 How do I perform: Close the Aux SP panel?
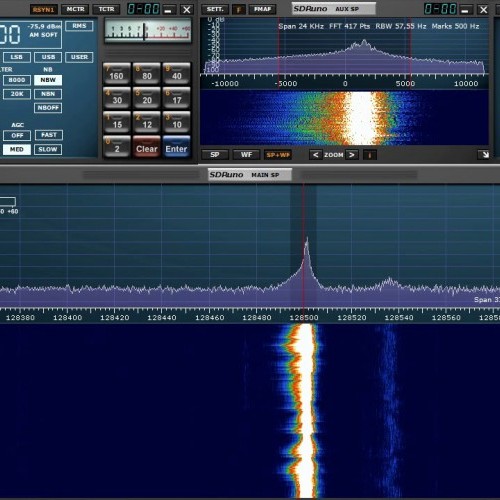(483, 10)
